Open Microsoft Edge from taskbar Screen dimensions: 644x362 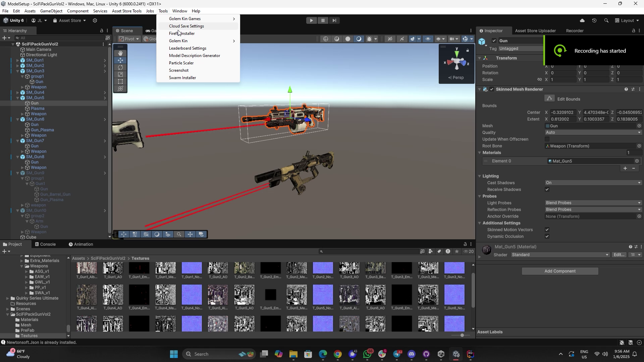point(323,354)
